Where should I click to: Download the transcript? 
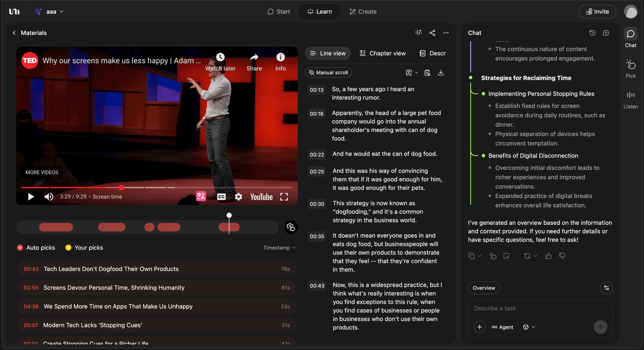point(441,73)
